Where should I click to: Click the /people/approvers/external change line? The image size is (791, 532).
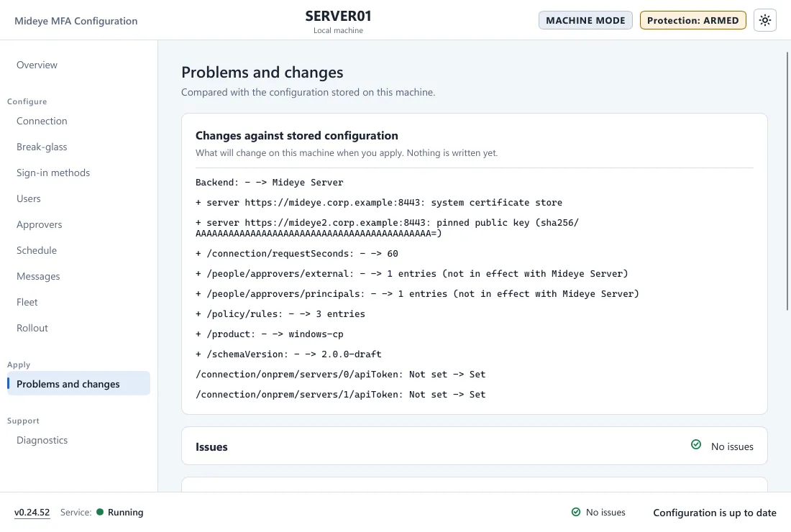[x=411, y=274]
